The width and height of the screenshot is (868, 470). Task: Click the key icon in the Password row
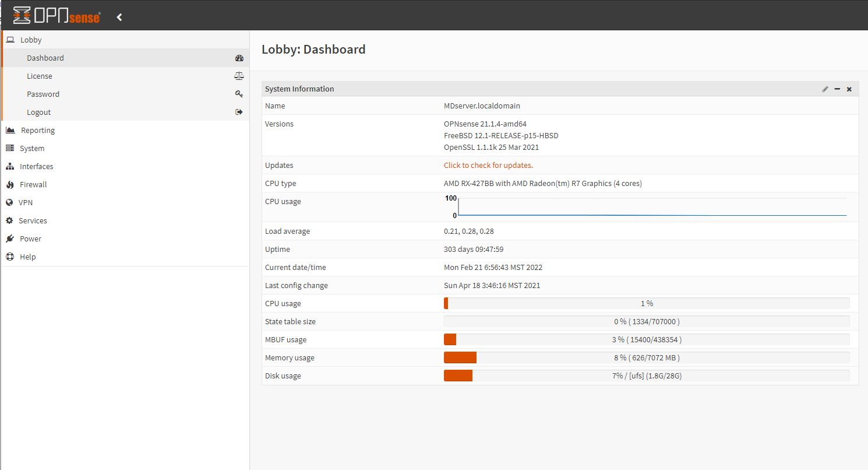pos(239,94)
